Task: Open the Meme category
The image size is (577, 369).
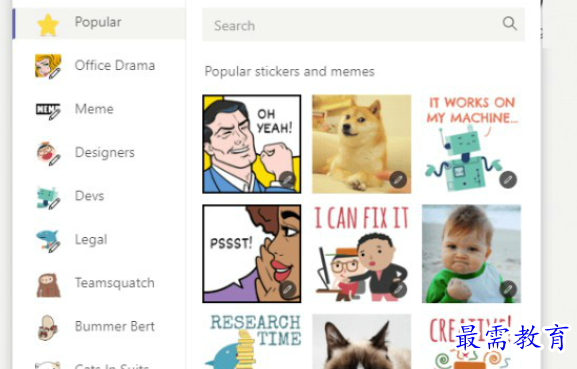Action: tap(99, 109)
